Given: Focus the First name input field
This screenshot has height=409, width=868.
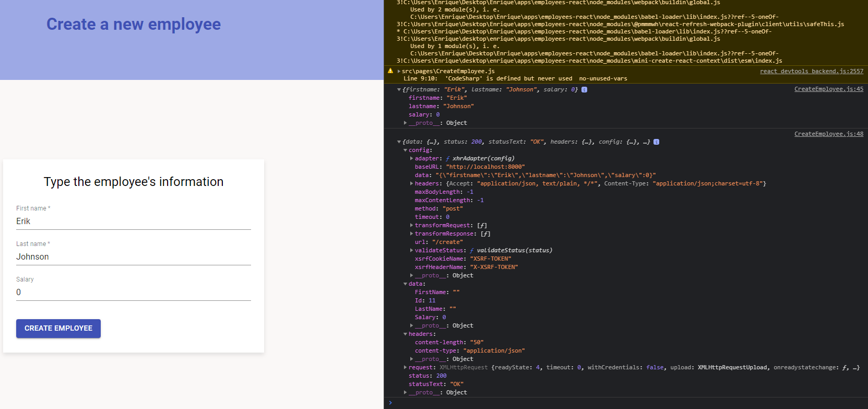Looking at the screenshot, I should (134, 221).
